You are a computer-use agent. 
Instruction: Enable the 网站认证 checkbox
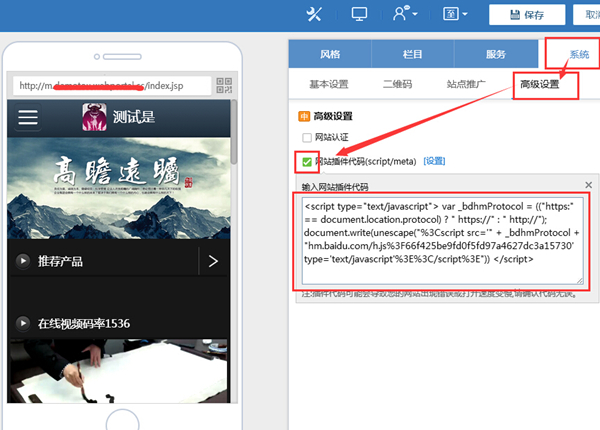click(308, 138)
